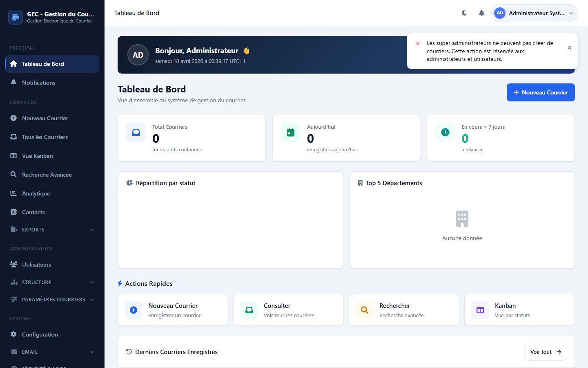Expand the STRUCTURE sidebar section
The image size is (588, 368).
52,283
